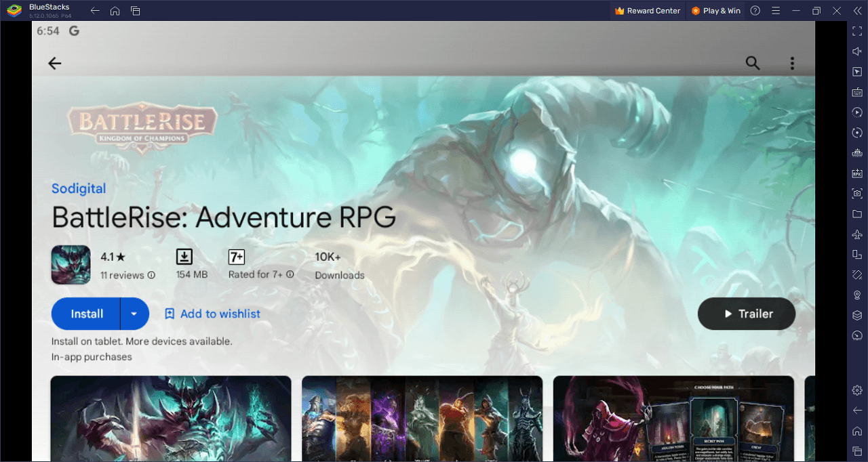This screenshot has height=462, width=868.
Task: Open the macro play recorder icon
Action: point(857,112)
